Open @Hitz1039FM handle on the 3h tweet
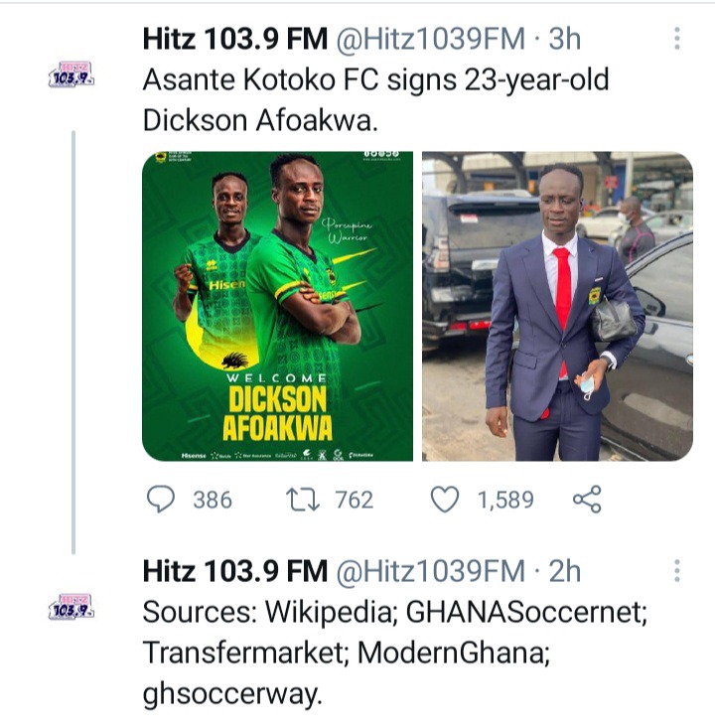This screenshot has width=715, height=728. [x=430, y=39]
